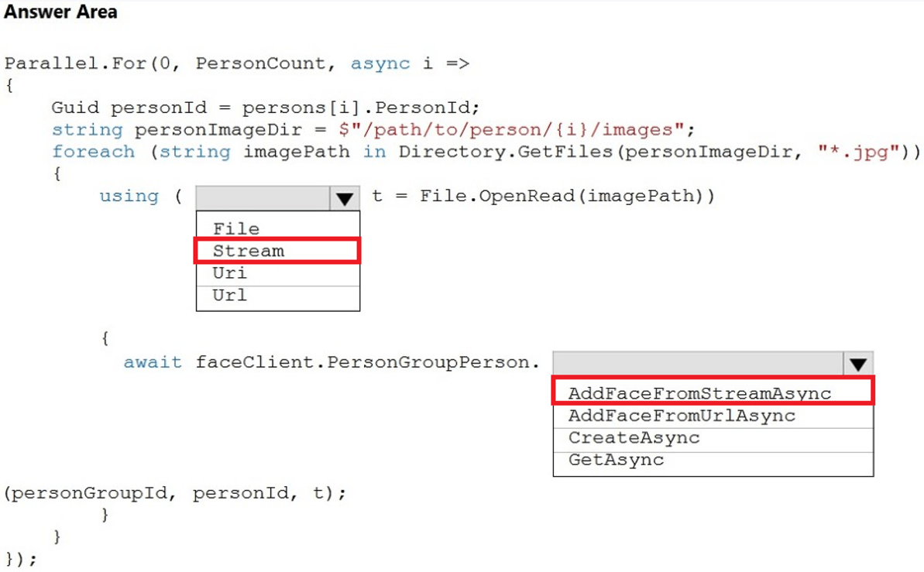Select the File option

(236, 228)
